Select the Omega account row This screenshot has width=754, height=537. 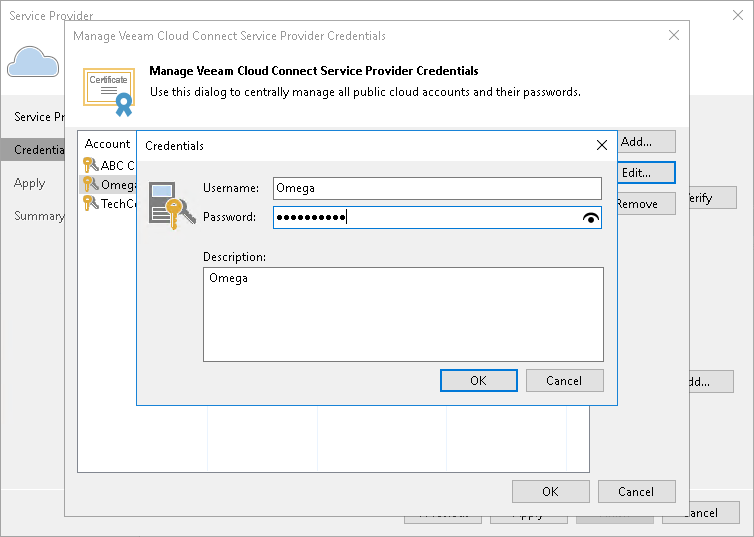(x=108, y=185)
